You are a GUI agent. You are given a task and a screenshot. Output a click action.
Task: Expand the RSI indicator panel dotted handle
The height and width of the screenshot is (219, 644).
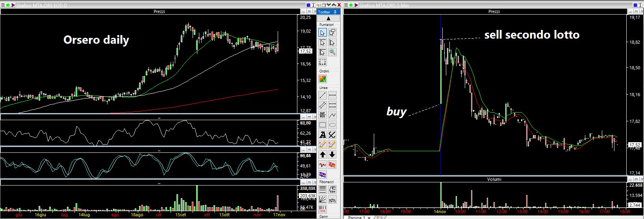(159, 118)
